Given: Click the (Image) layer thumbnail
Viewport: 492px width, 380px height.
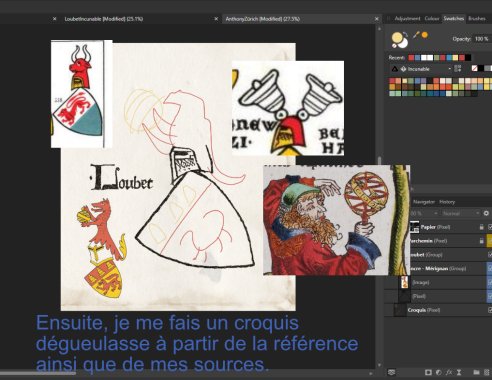Looking at the screenshot, I should pos(404,282).
